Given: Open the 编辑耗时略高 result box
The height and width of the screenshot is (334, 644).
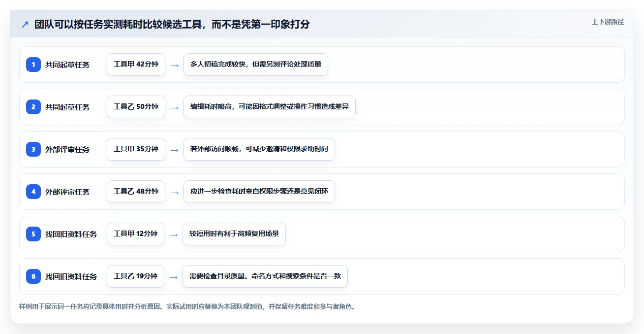Looking at the screenshot, I should click(x=270, y=107).
